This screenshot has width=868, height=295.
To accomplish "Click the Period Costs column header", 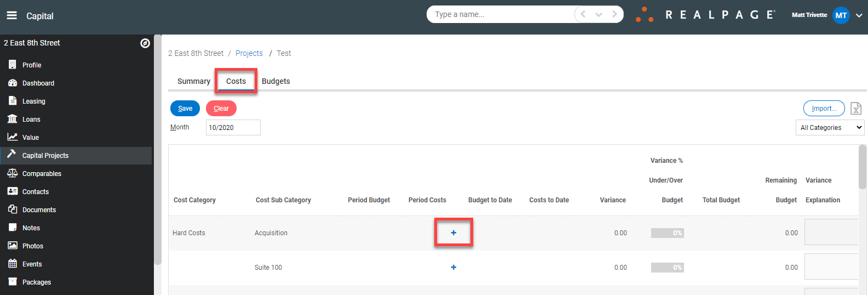I will (x=427, y=200).
